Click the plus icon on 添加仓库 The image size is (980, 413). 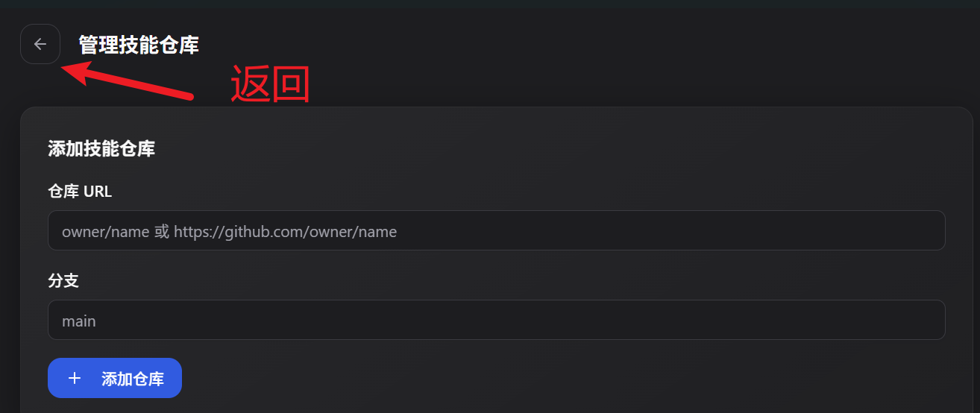point(75,379)
